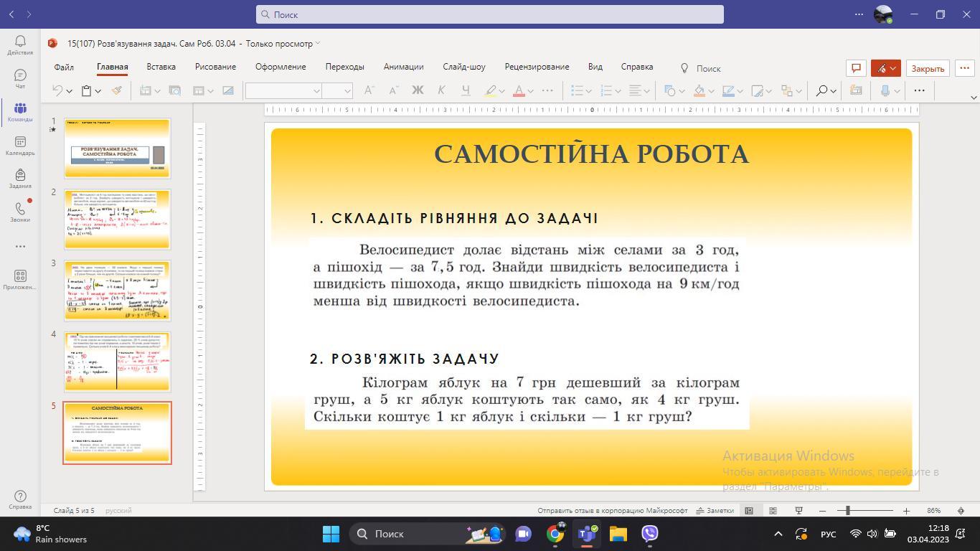Switch to the Оформление tab

(281, 67)
